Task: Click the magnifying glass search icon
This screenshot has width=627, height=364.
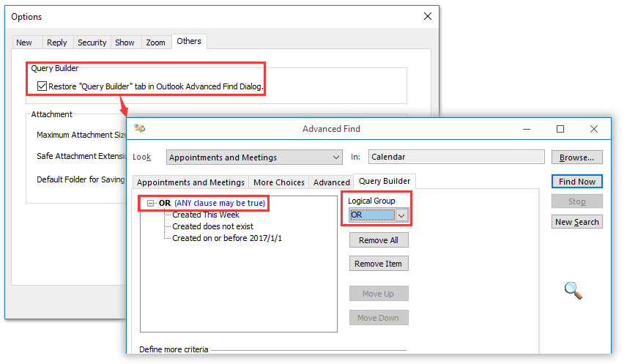Action: [573, 290]
